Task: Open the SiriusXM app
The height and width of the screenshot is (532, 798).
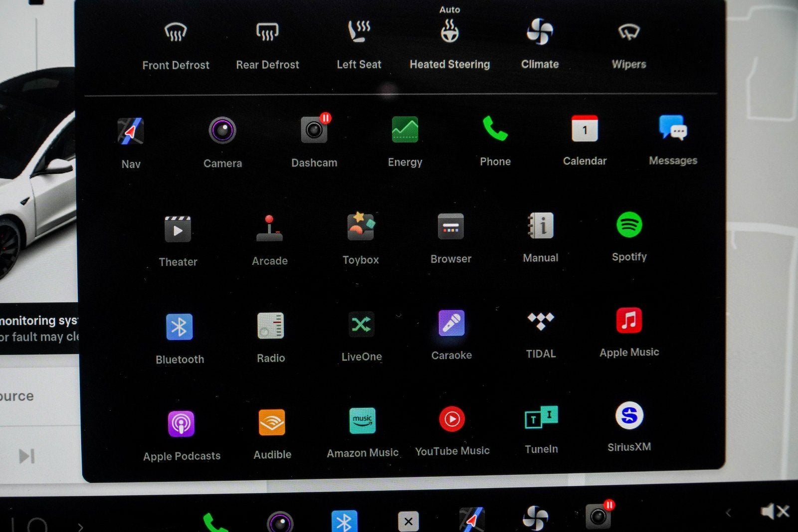Action: pos(629,416)
